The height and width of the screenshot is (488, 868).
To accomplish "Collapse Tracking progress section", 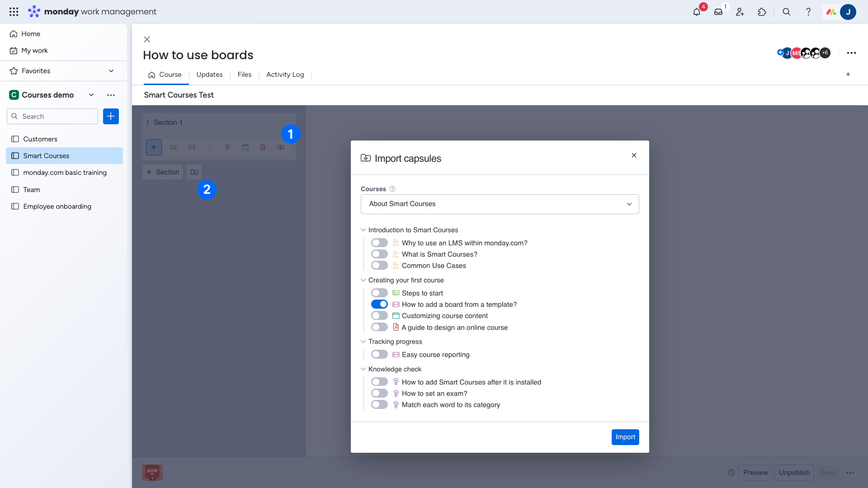I will coord(363,342).
